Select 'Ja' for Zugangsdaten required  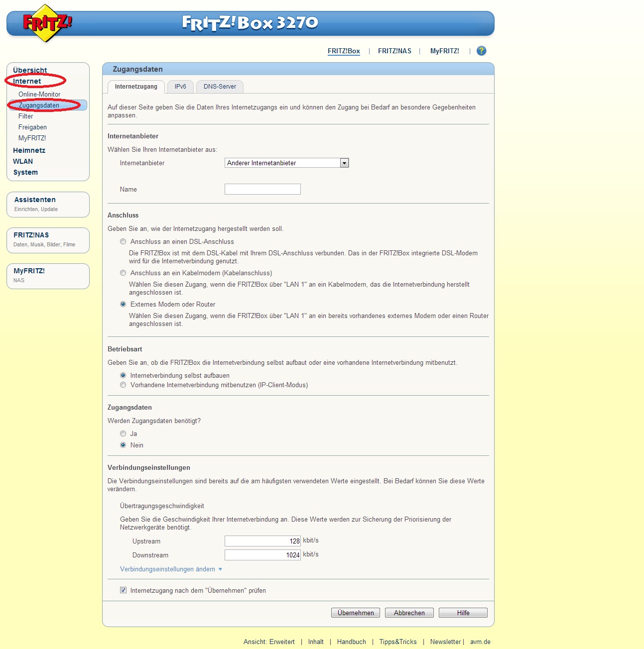tap(123, 434)
